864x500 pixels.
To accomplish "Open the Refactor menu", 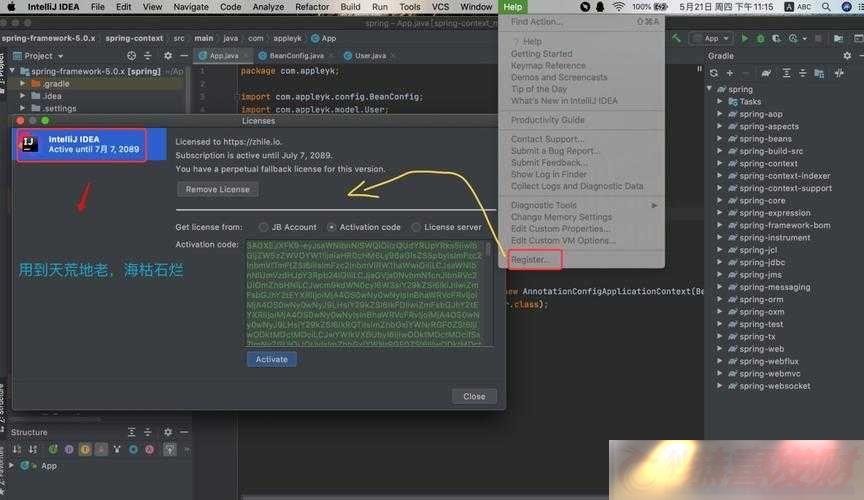I will point(312,7).
